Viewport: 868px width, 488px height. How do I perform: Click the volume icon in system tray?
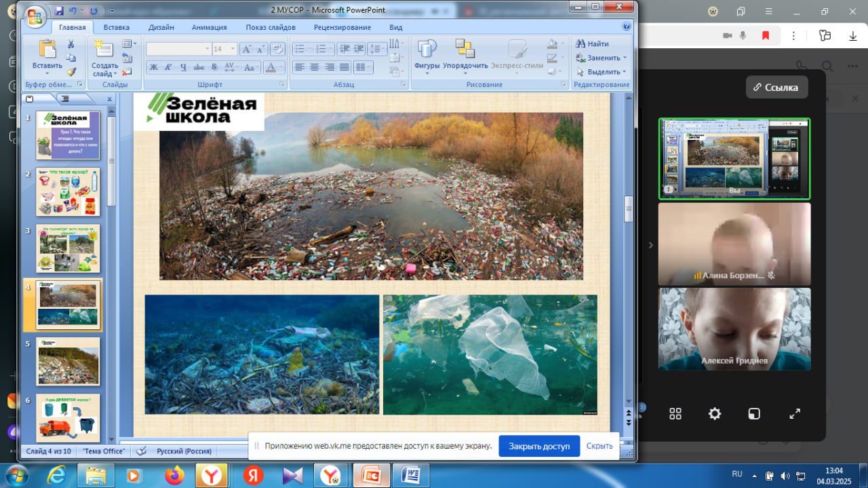(x=785, y=475)
